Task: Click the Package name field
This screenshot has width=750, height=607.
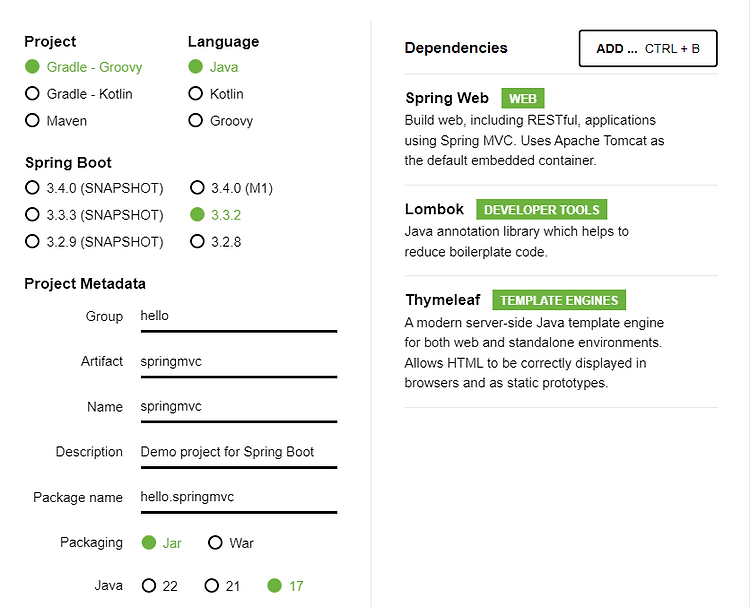Action: click(x=238, y=497)
